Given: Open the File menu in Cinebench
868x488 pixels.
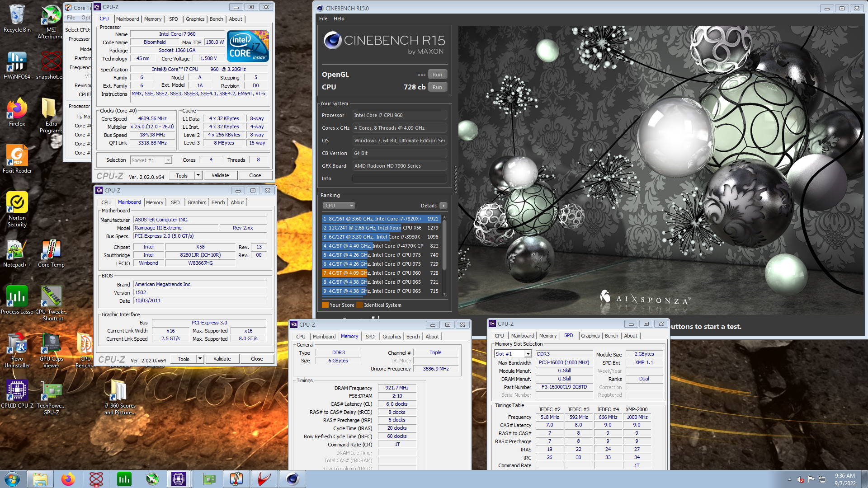Looking at the screenshot, I should pos(323,19).
